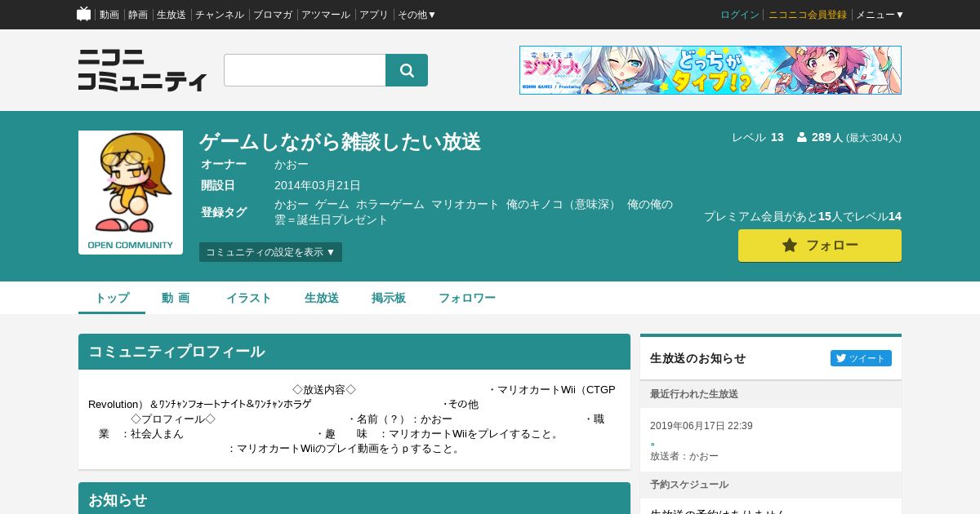Click the ニコニコ会員登録 link
Image resolution: width=980 pixels, height=514 pixels.
[x=808, y=15]
